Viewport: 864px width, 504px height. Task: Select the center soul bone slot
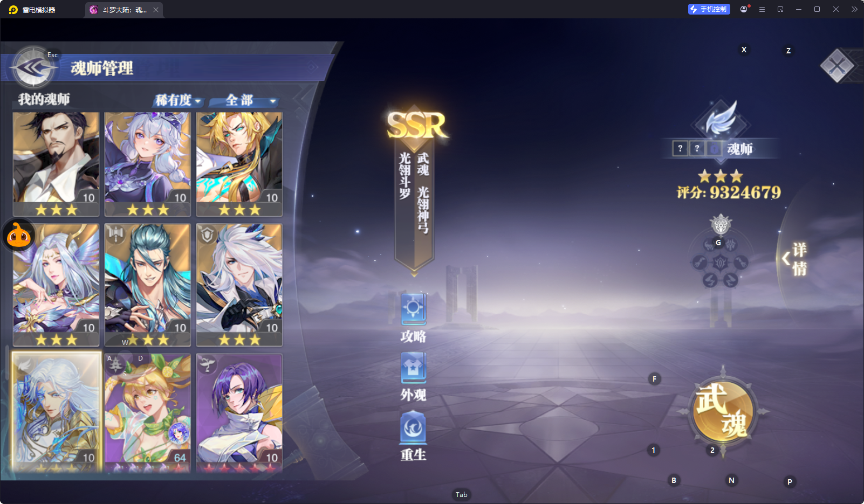click(x=720, y=263)
